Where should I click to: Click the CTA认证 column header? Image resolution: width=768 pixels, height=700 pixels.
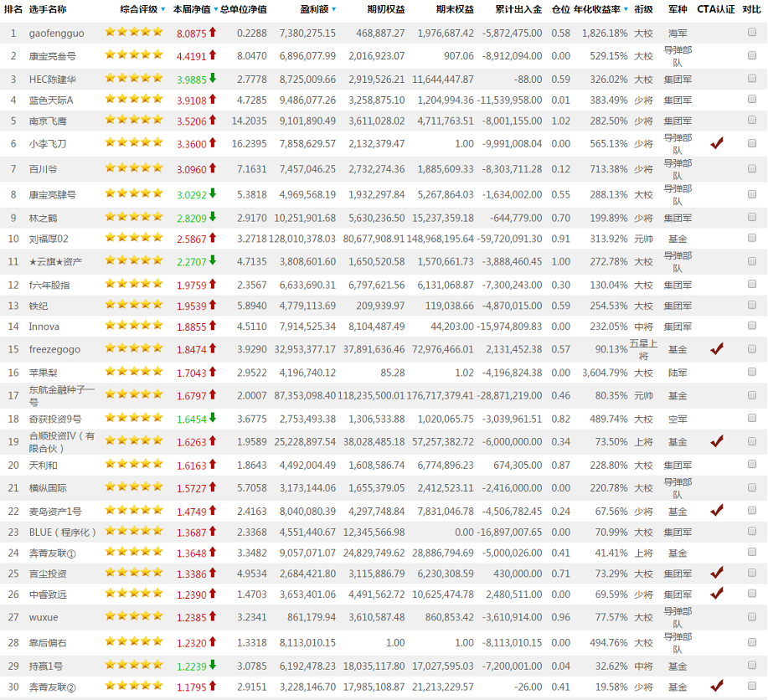(x=716, y=9)
